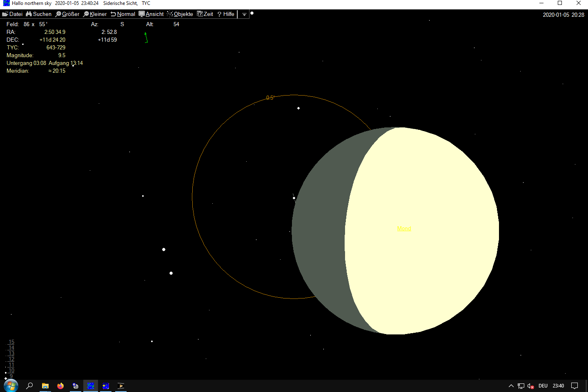Select magnitude limit 15 on scale
The image size is (588, 392).
[11, 342]
